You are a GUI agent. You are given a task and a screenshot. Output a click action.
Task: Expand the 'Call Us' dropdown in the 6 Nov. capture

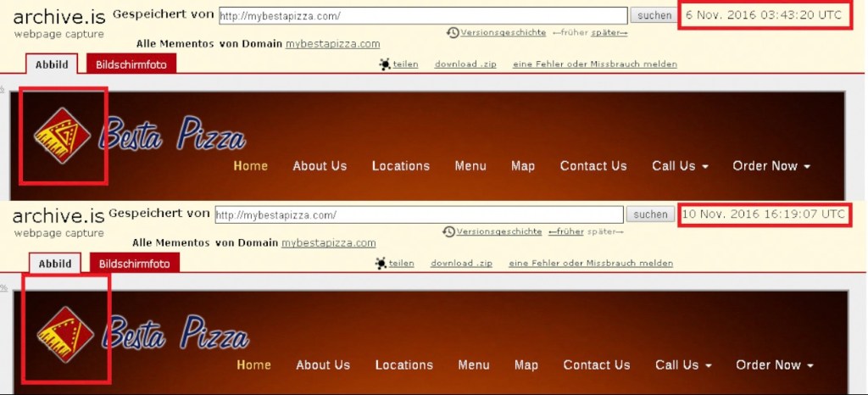(680, 166)
